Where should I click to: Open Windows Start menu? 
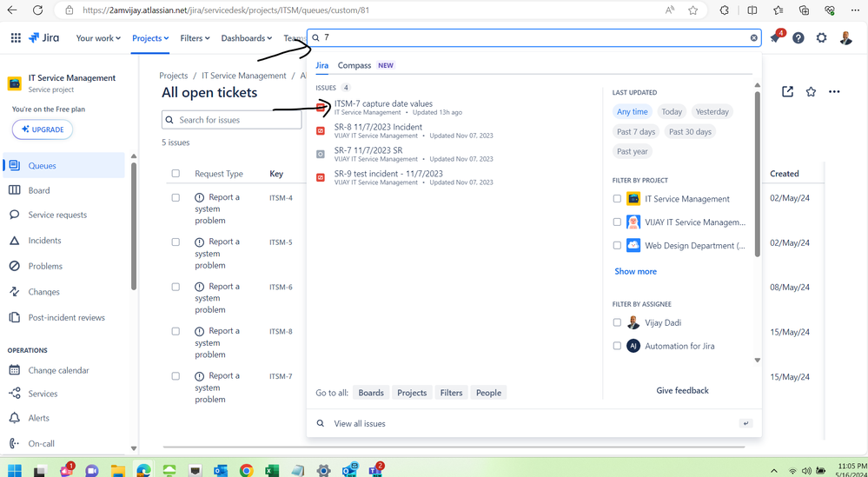pyautogui.click(x=15, y=470)
